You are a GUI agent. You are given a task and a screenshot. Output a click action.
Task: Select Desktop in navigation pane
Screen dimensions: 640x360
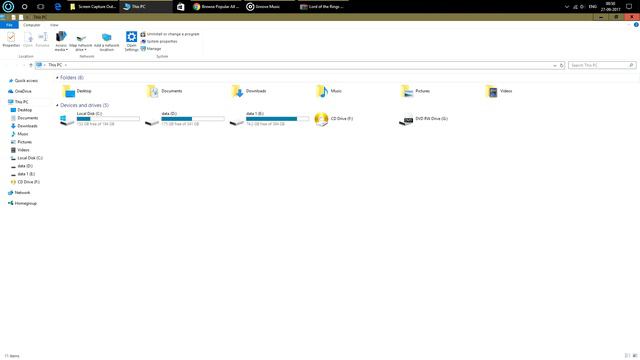click(21, 110)
